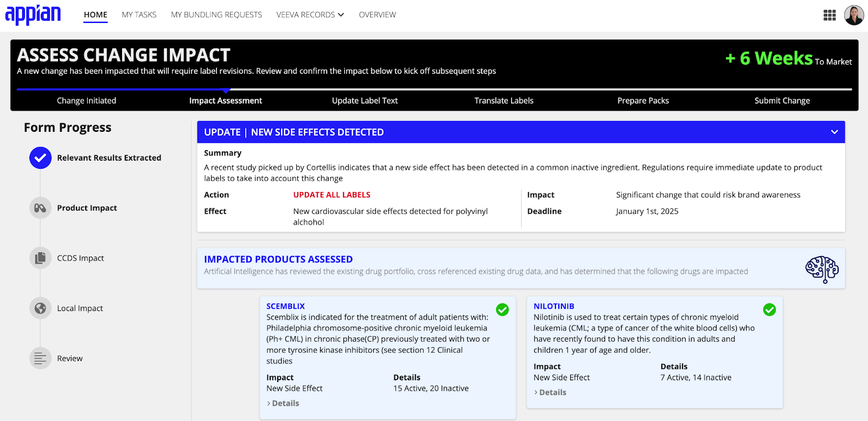868x421 pixels.
Task: Select the Submit Change milestone
Action: 782,100
